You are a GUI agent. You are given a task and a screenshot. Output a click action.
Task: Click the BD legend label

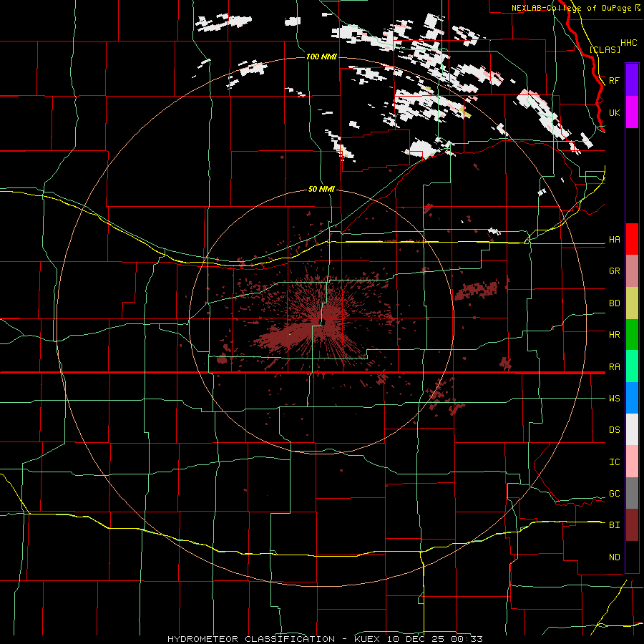click(614, 303)
